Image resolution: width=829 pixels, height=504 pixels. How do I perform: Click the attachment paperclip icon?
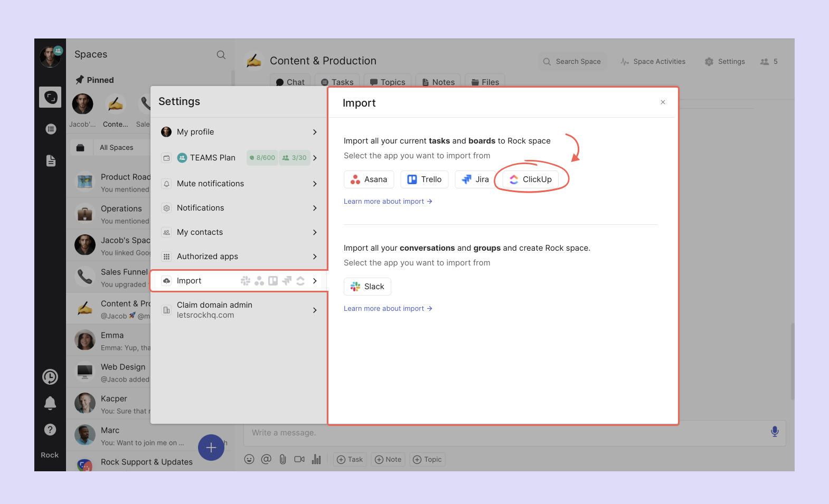pos(282,459)
